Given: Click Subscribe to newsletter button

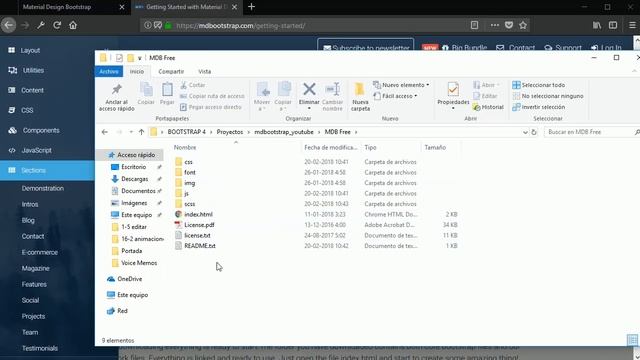Looking at the screenshot, I should (x=366, y=45).
